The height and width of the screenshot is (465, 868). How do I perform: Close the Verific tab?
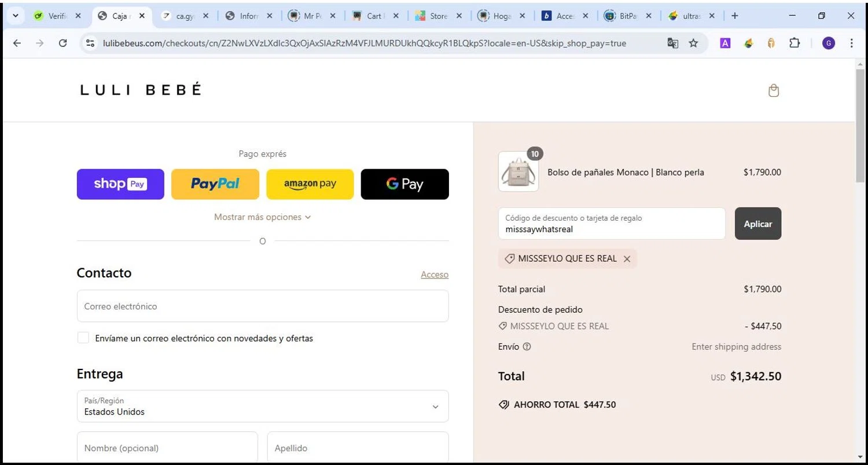coord(78,16)
